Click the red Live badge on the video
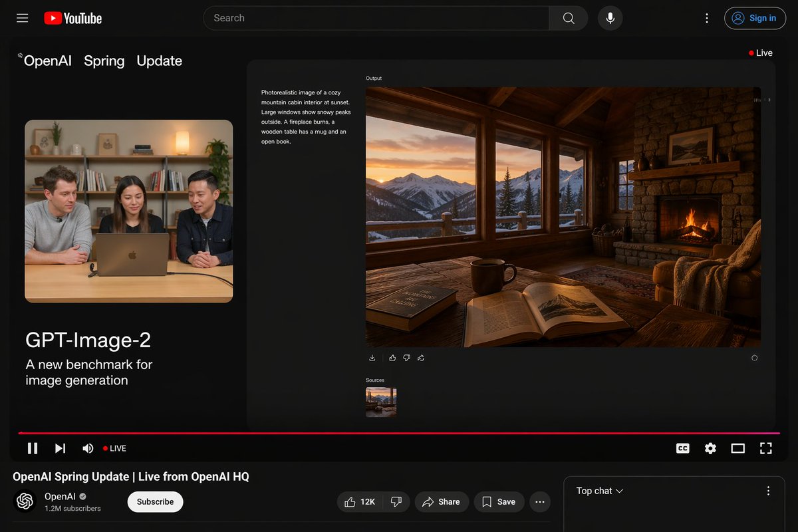 click(761, 53)
